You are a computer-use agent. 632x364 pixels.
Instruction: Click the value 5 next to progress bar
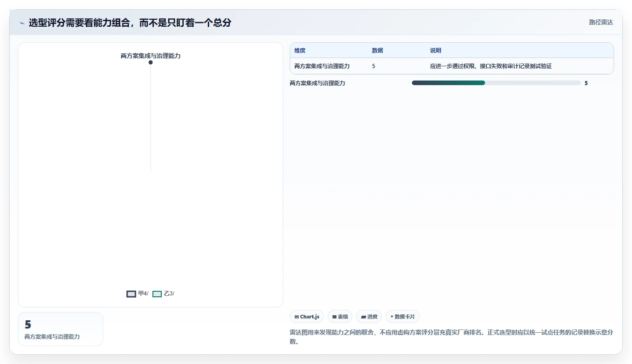tap(586, 83)
